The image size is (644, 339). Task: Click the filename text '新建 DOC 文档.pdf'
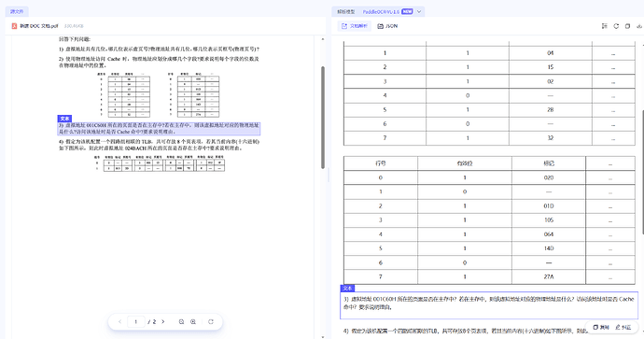pyautogui.click(x=39, y=26)
